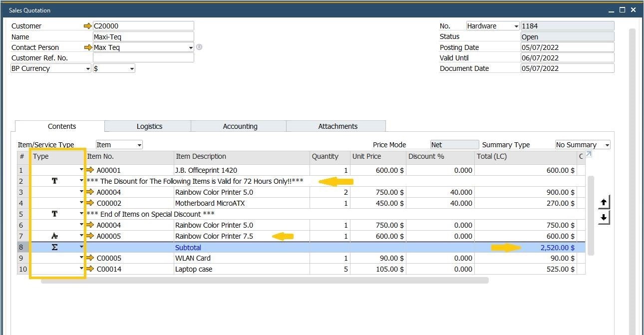
Task: Click the move row down arrow button
Action: 604,218
